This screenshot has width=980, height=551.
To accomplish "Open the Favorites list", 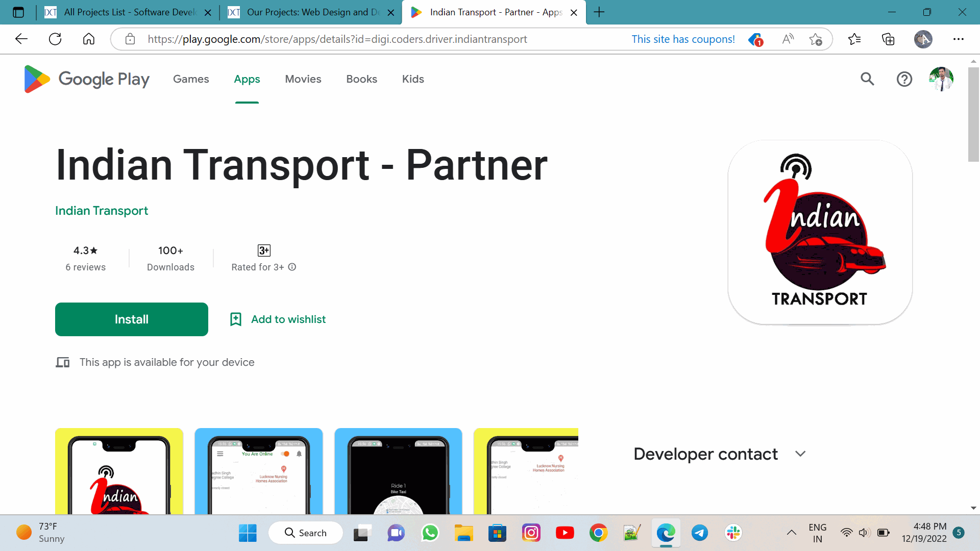I will (854, 39).
